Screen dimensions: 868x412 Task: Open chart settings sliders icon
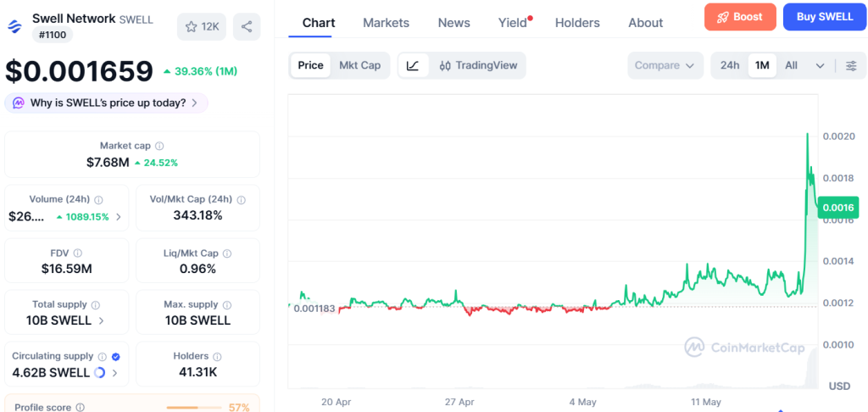pyautogui.click(x=851, y=65)
